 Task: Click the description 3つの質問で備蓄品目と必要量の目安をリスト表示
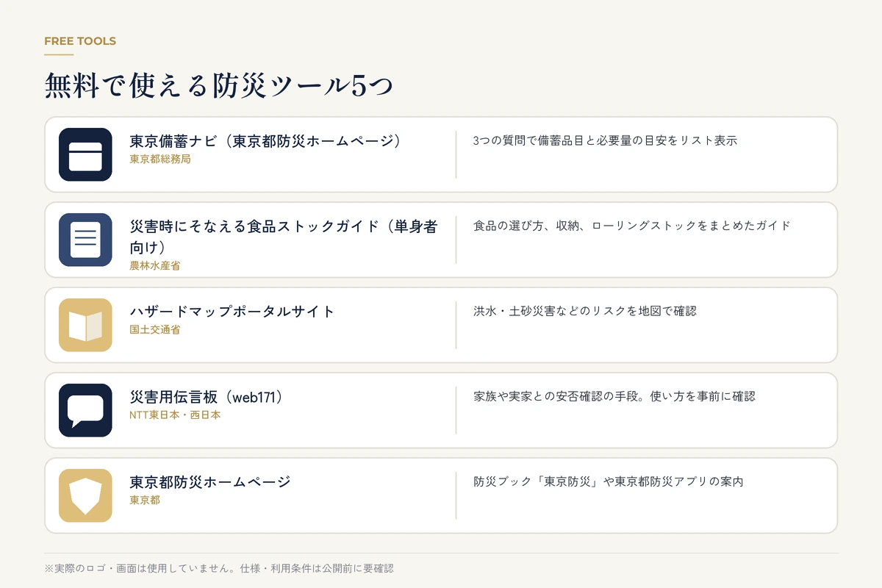tap(605, 140)
